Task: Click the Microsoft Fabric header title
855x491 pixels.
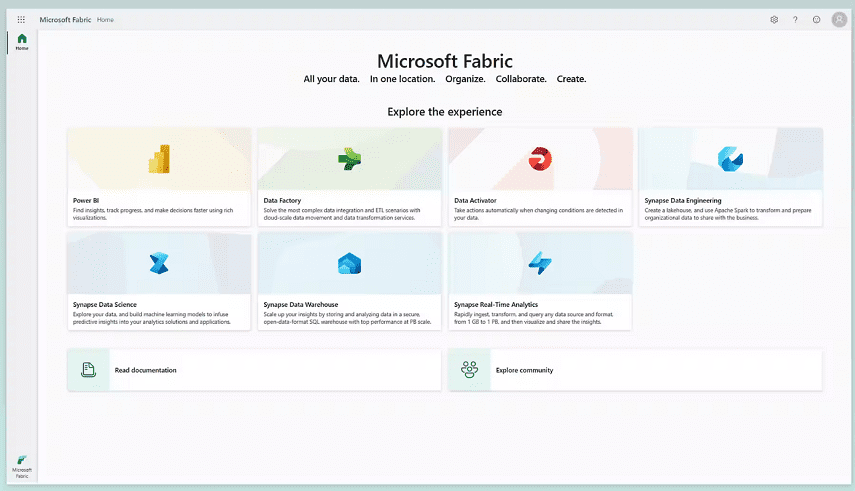Action: pos(65,20)
